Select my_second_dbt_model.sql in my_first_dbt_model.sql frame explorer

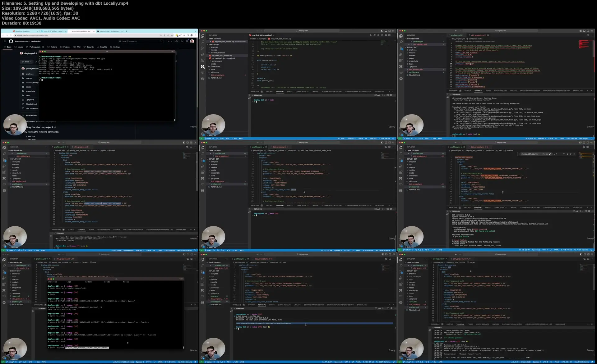[223, 58]
